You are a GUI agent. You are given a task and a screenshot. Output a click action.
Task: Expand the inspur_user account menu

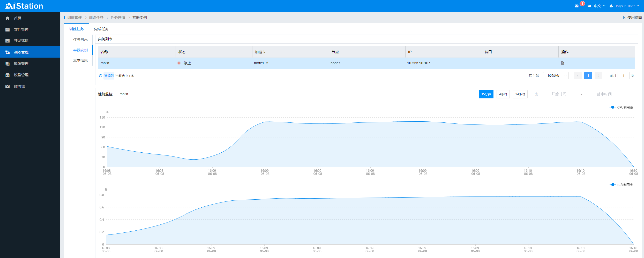tap(625, 6)
